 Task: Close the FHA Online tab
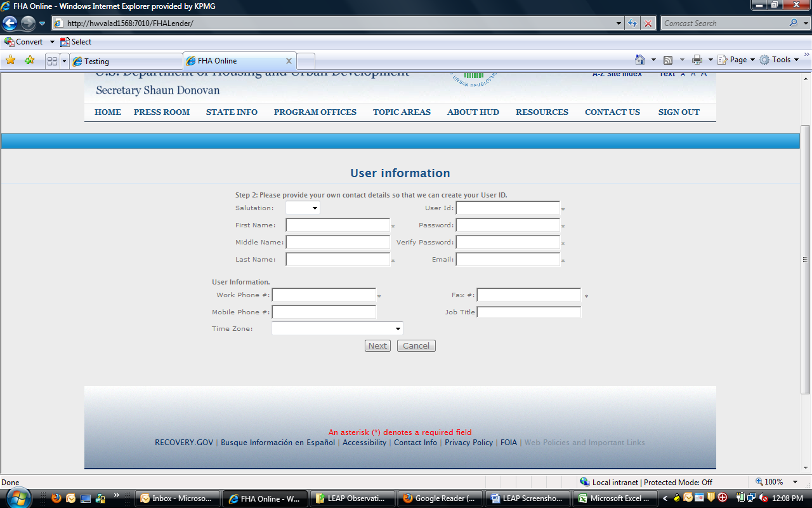289,61
